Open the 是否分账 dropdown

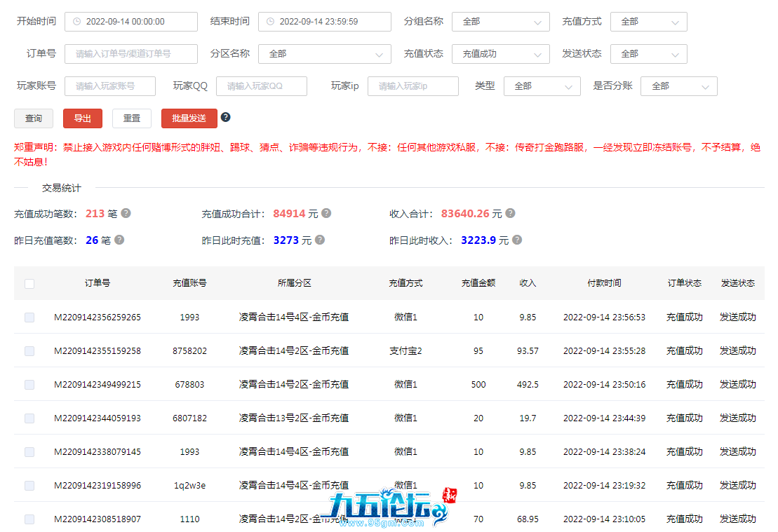coord(678,86)
